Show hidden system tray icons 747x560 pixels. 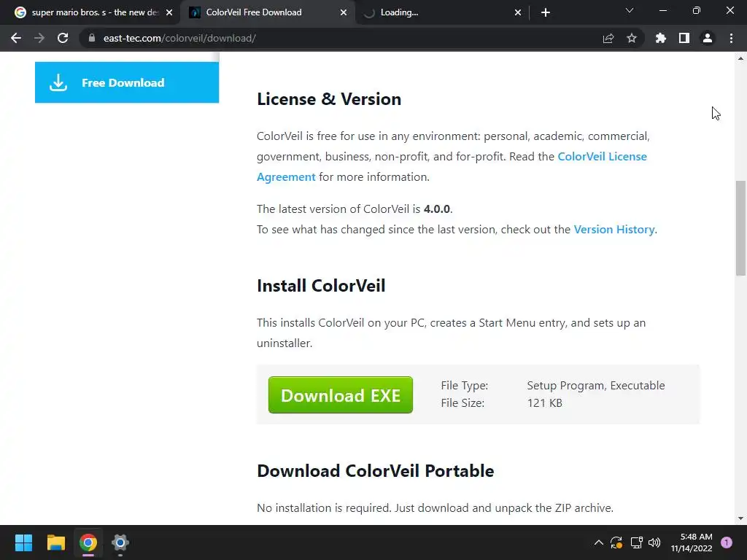click(599, 542)
